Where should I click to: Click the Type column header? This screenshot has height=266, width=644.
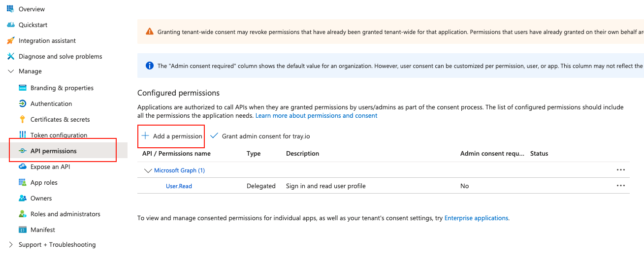pyautogui.click(x=254, y=154)
